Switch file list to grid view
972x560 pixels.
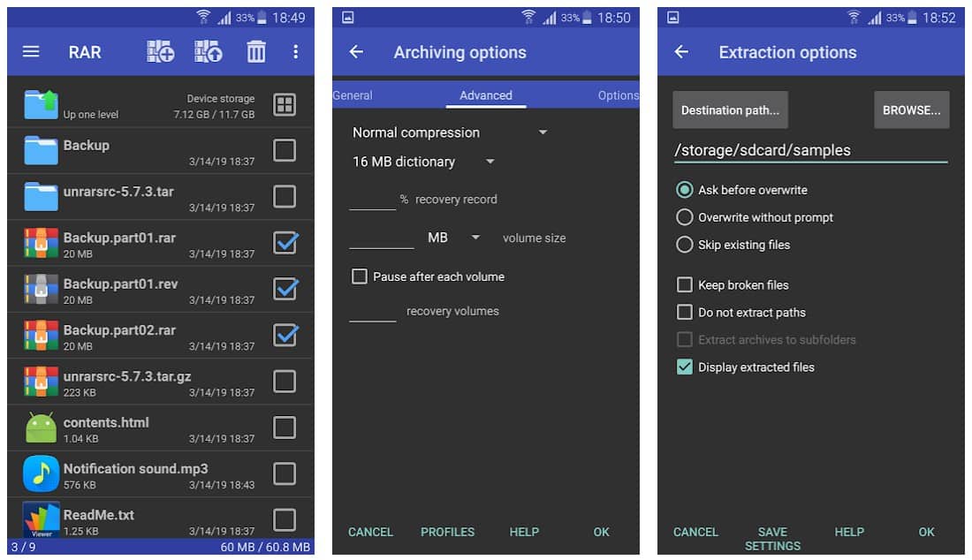tap(285, 105)
